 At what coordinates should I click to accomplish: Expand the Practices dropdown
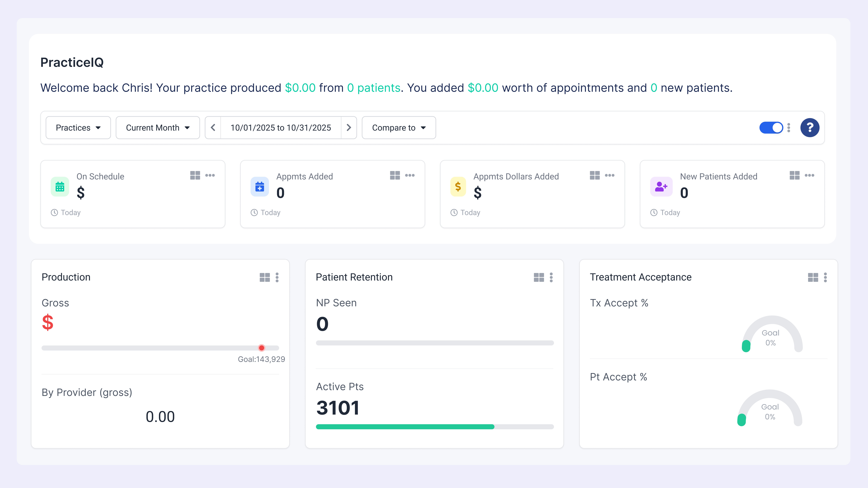pyautogui.click(x=78, y=128)
